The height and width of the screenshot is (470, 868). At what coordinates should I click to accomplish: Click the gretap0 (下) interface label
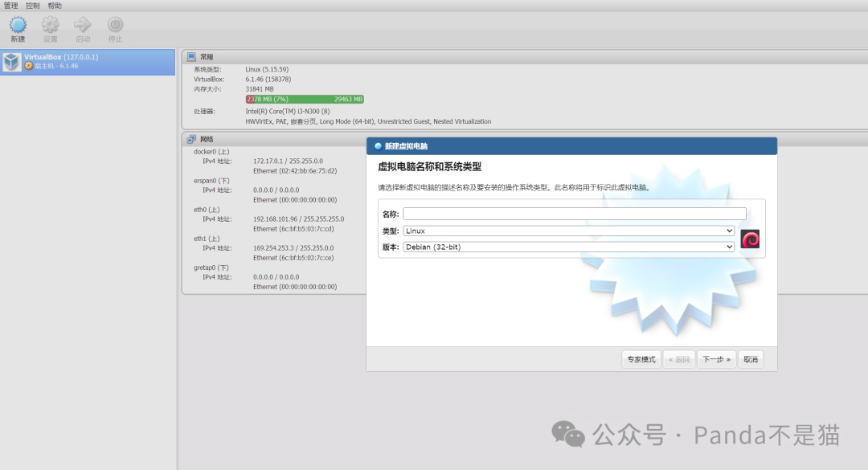[x=211, y=268]
